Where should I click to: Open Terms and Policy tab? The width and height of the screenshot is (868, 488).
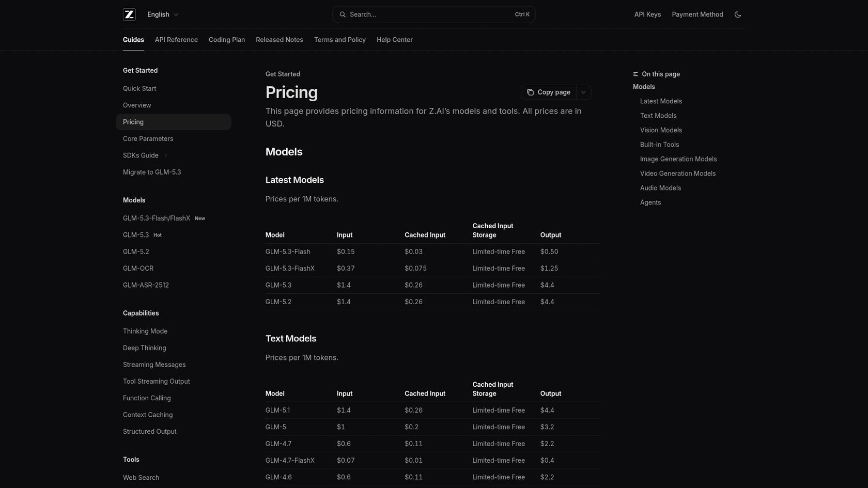pyautogui.click(x=340, y=40)
